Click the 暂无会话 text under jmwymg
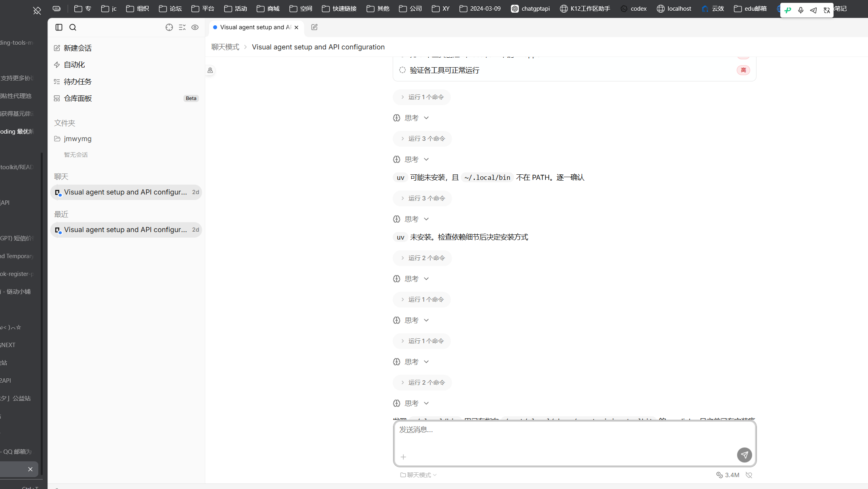The height and width of the screenshot is (489, 868). tap(76, 155)
